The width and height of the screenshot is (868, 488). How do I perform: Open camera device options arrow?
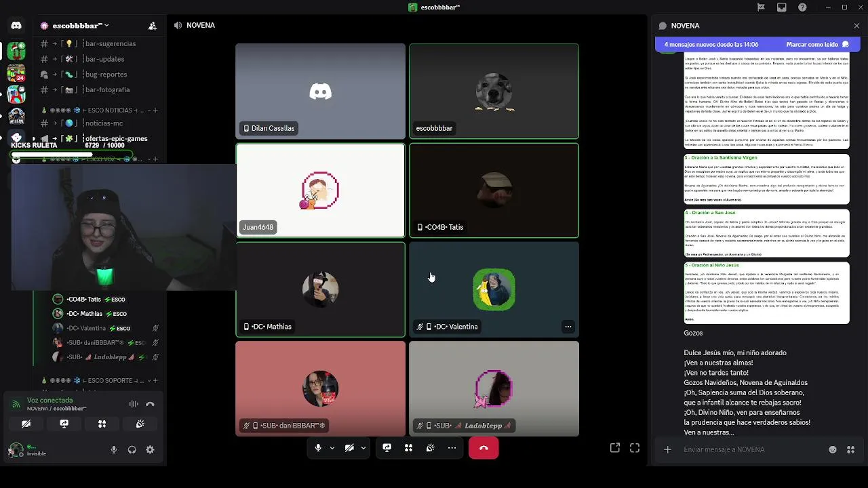click(363, 448)
